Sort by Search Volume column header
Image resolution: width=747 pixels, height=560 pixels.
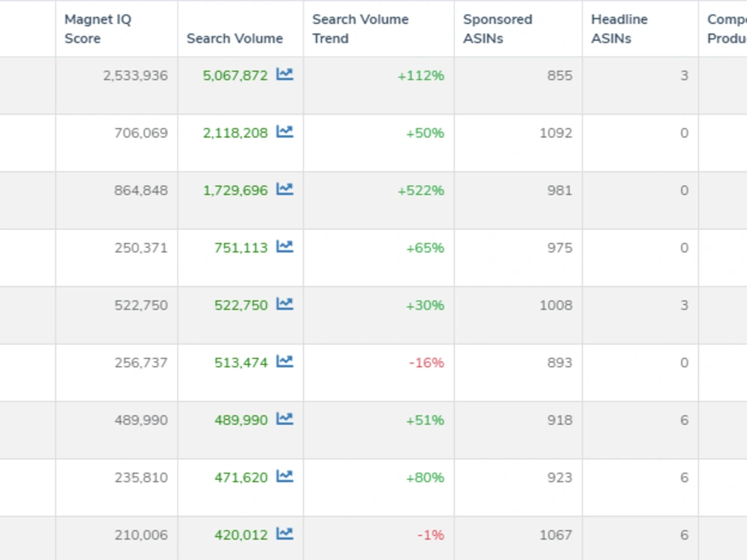coord(235,39)
